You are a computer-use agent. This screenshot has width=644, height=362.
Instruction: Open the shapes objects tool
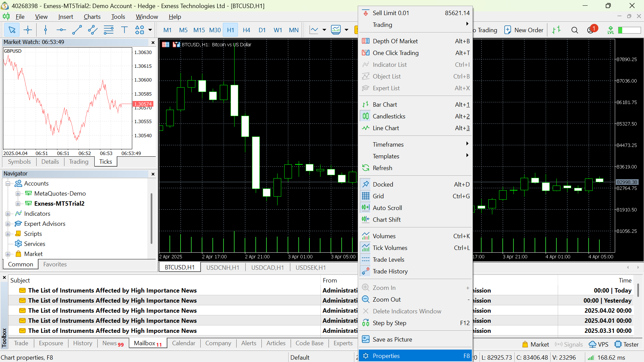pyautogui.click(x=140, y=30)
